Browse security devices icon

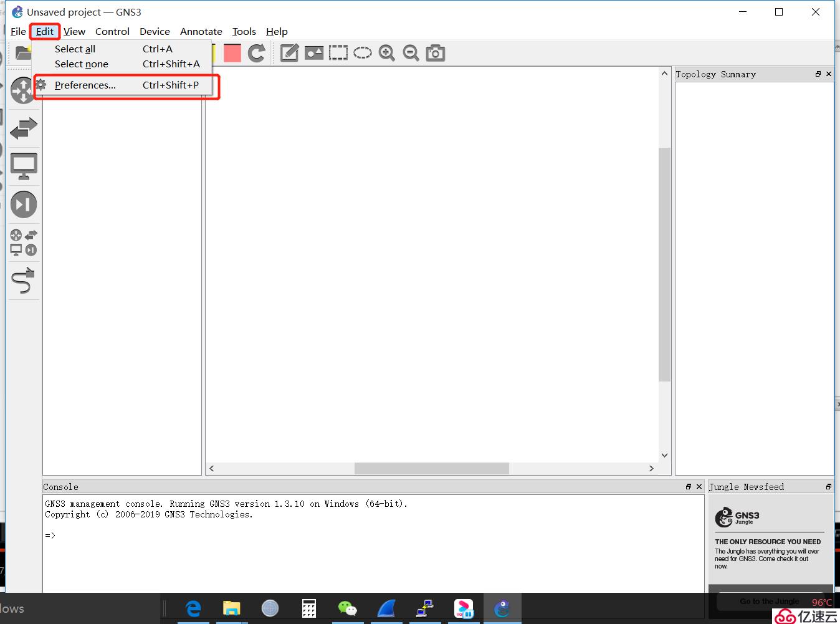pyautogui.click(x=24, y=204)
